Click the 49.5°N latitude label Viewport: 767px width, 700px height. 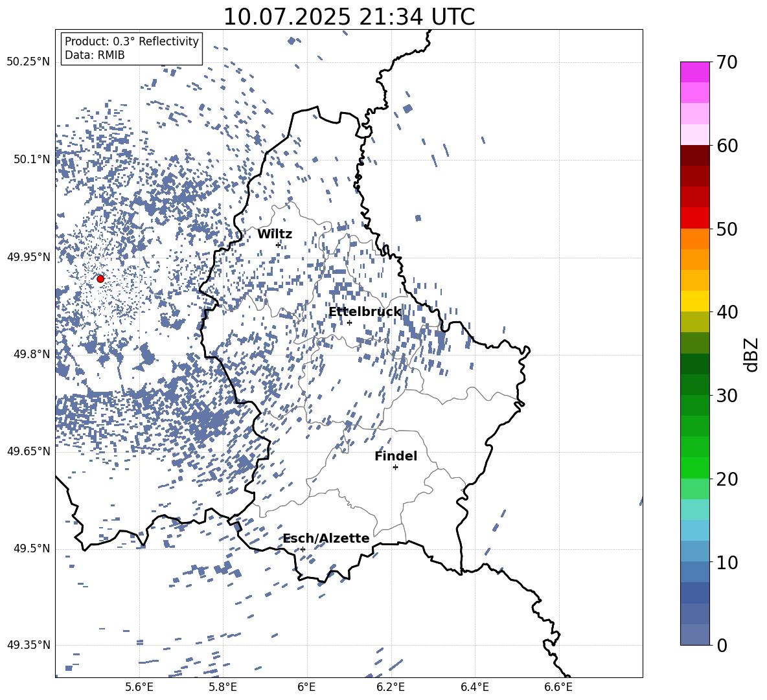point(32,548)
